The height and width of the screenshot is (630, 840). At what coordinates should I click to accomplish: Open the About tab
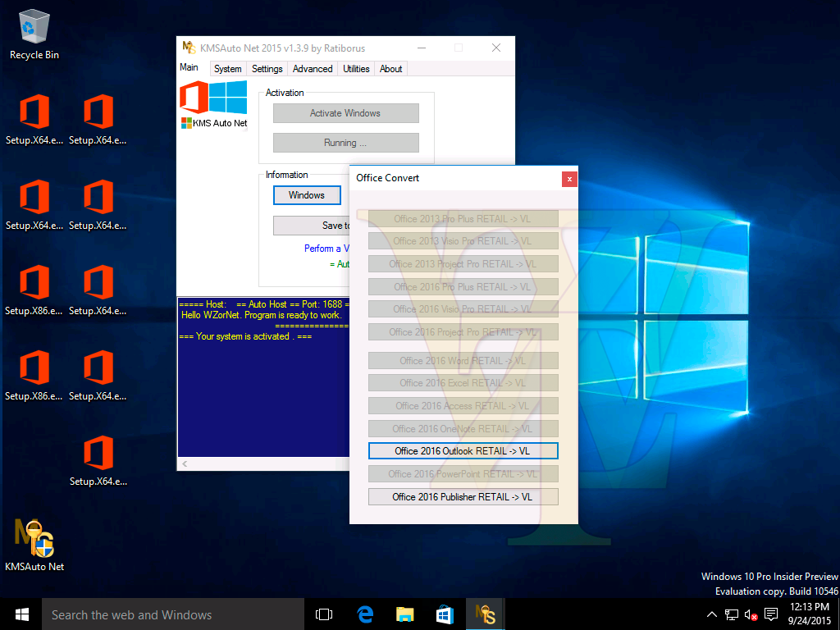click(x=390, y=69)
